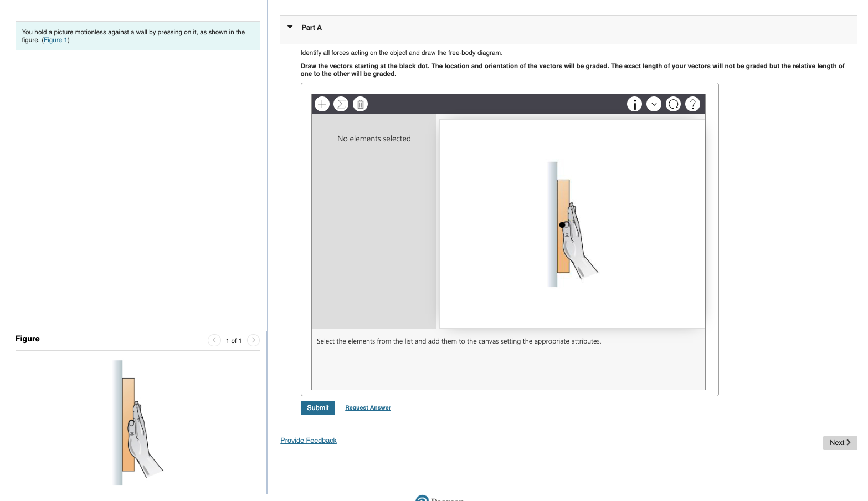The image size is (868, 501).
Task: Click the Part A header label
Action: tap(311, 27)
